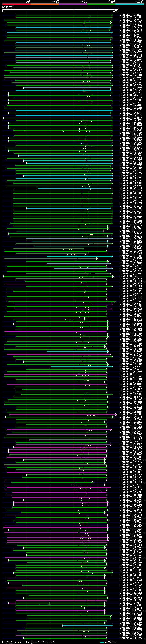Viewport: 146px width, 644px height.
Task: Select hit label UniRef100_A7SMA3
Action: (x=131, y=301)
